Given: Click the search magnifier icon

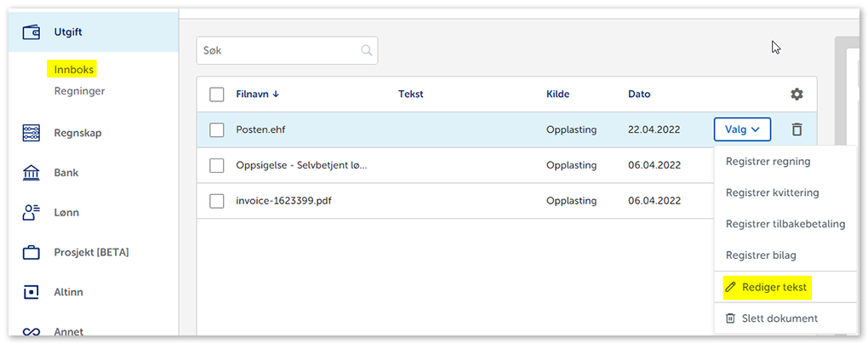Looking at the screenshot, I should (367, 50).
